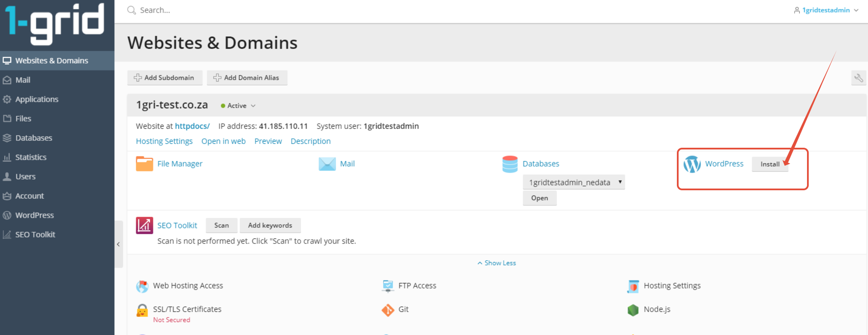868x335 pixels.
Task: Click the sidebar Users person icon
Action: tap(7, 177)
